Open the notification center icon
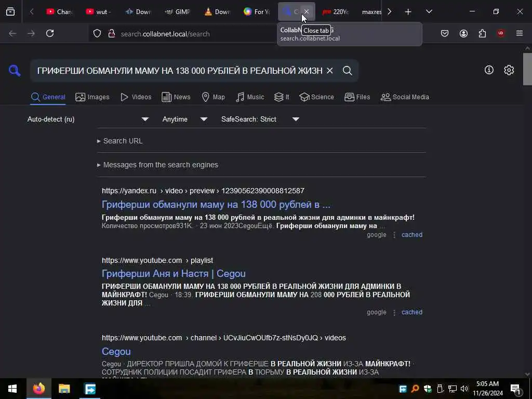The image size is (532, 399). [515, 389]
